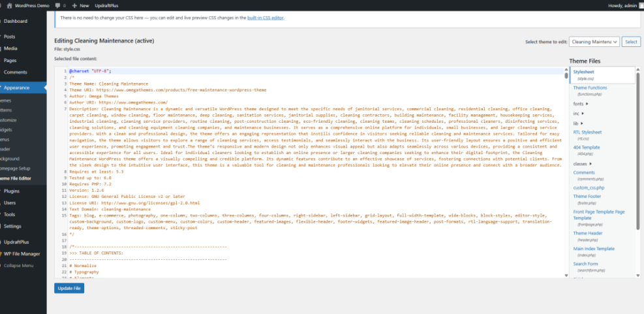Click the '>>> TABLE OF CONTENTS:' line
The image size is (644, 314).
tap(96, 253)
